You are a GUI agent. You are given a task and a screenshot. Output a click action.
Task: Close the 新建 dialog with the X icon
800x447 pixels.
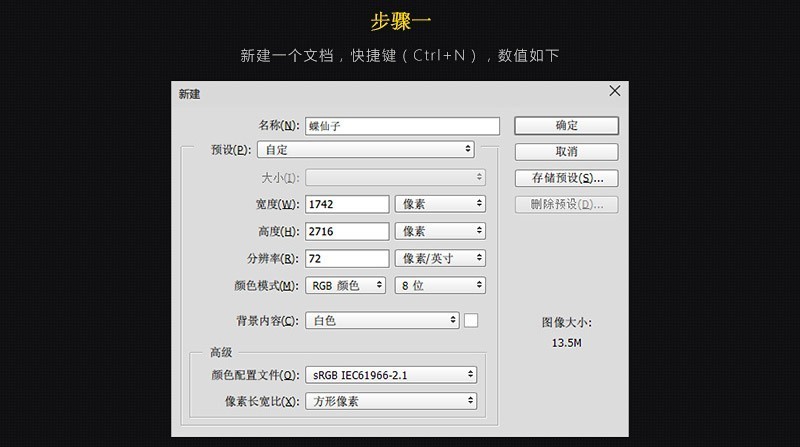coord(615,91)
